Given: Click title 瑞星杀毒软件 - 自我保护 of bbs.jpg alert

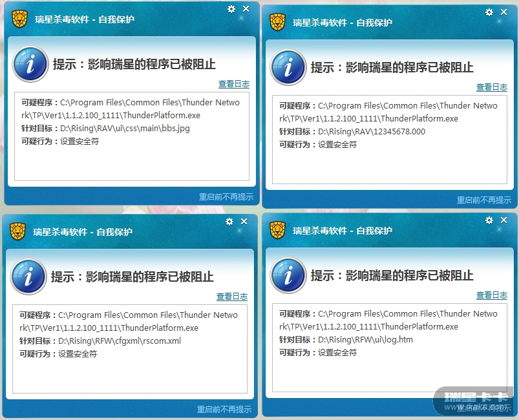Looking at the screenshot, I should 85,19.
